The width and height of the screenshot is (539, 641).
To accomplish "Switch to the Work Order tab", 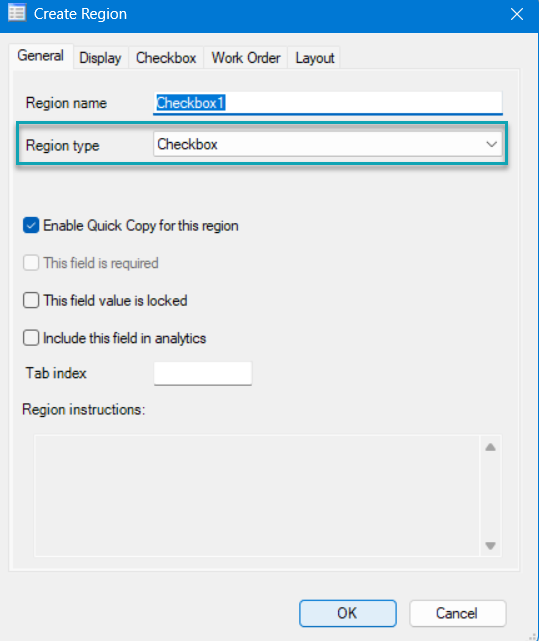I will 246,58.
